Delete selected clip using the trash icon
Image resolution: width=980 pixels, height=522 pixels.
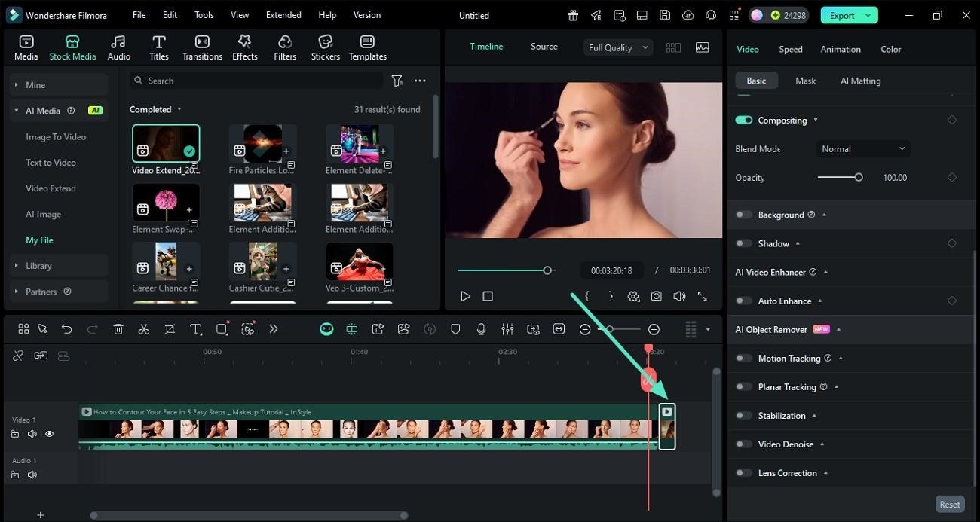click(118, 329)
